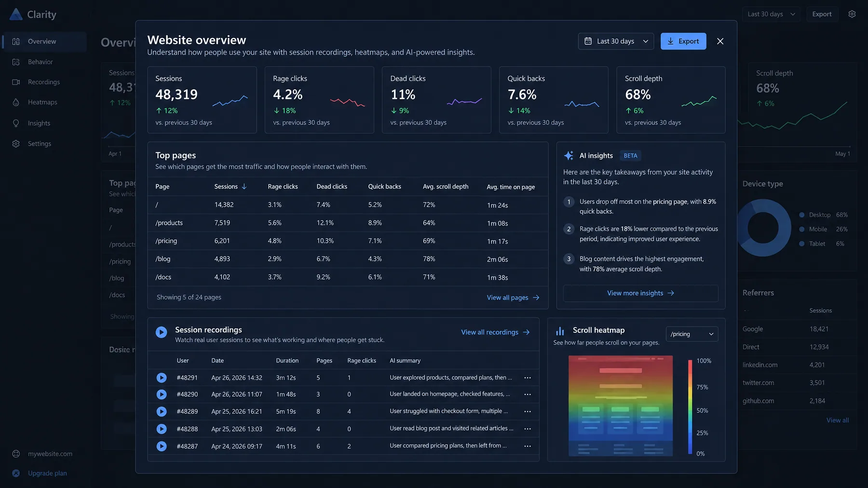
Task: Click the Session recordings header play icon
Action: tap(162, 332)
